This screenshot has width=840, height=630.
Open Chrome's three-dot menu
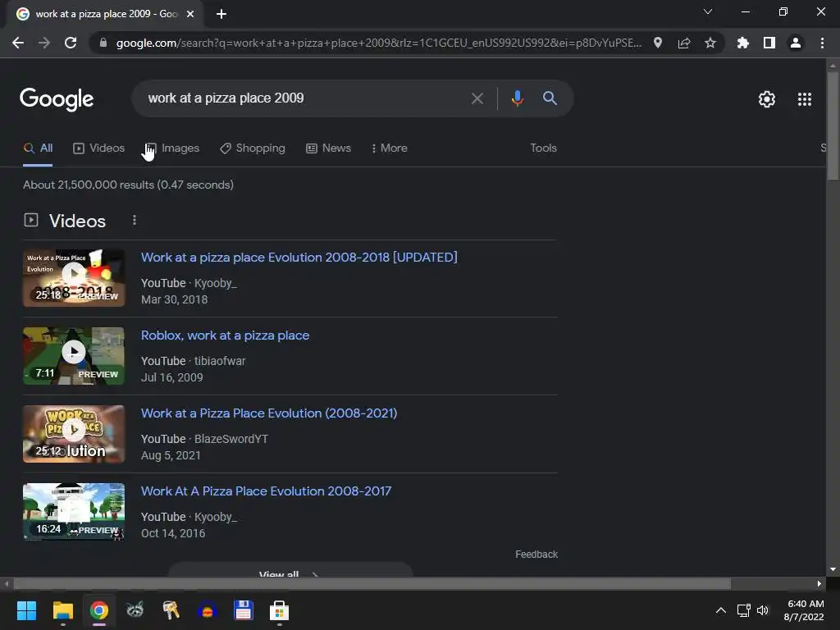pos(822,43)
